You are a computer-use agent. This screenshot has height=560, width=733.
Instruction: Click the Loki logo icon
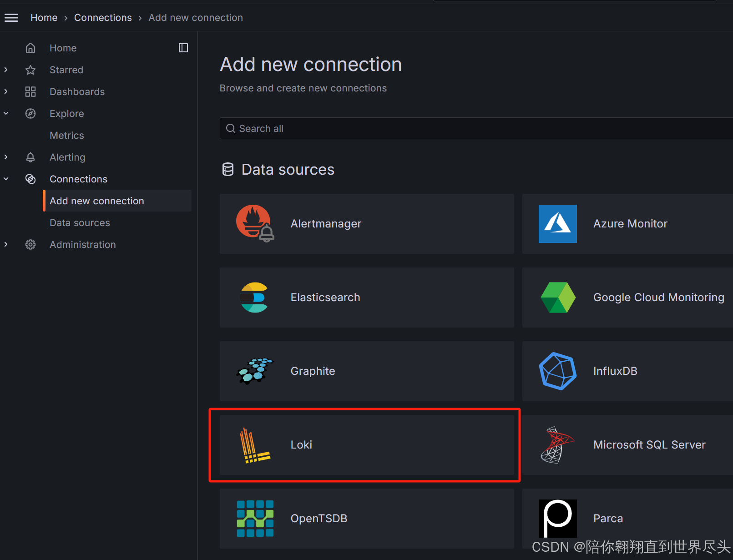pyautogui.click(x=255, y=445)
